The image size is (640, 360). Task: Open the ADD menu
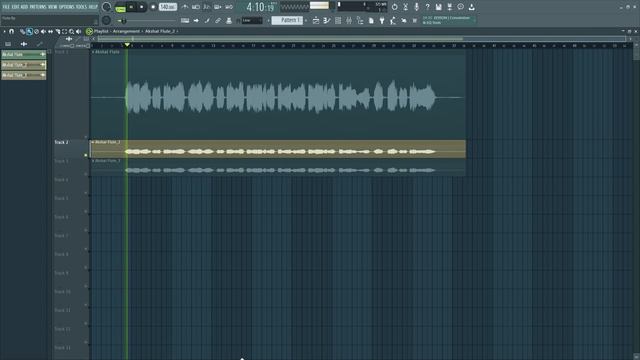24,7
